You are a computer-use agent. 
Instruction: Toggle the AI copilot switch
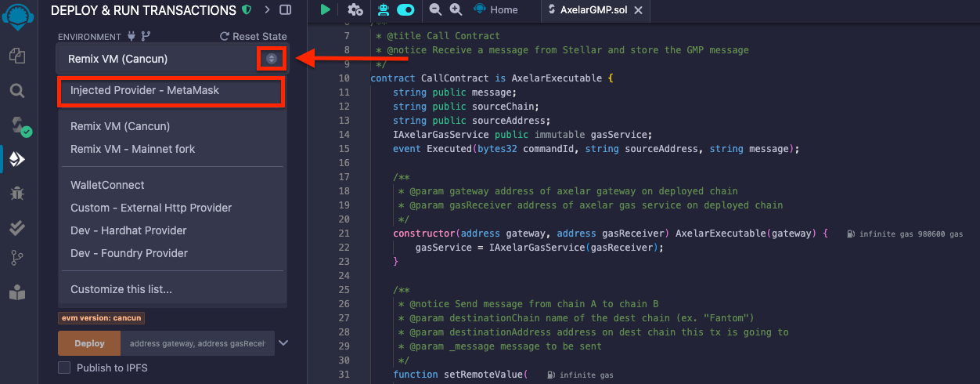[405, 9]
